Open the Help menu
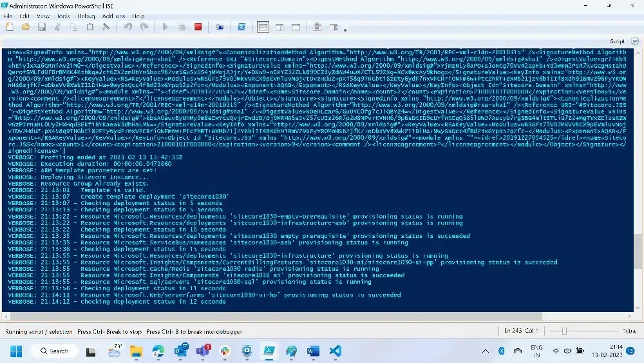644x363 pixels. click(x=138, y=16)
